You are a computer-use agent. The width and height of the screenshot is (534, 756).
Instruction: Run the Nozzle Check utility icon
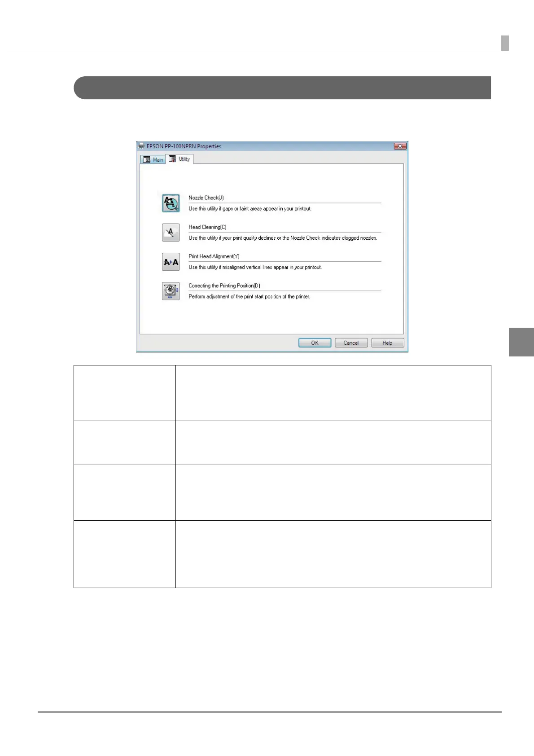(171, 203)
